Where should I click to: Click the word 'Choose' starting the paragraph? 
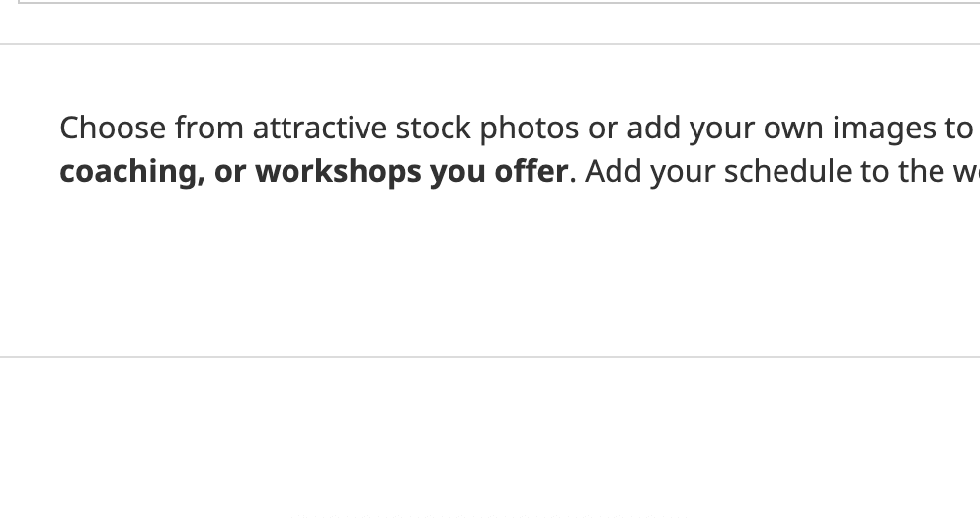pos(113,129)
